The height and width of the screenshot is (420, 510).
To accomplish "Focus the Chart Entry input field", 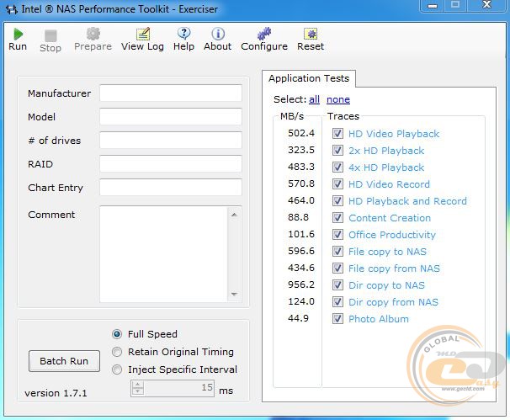I will coord(171,187).
